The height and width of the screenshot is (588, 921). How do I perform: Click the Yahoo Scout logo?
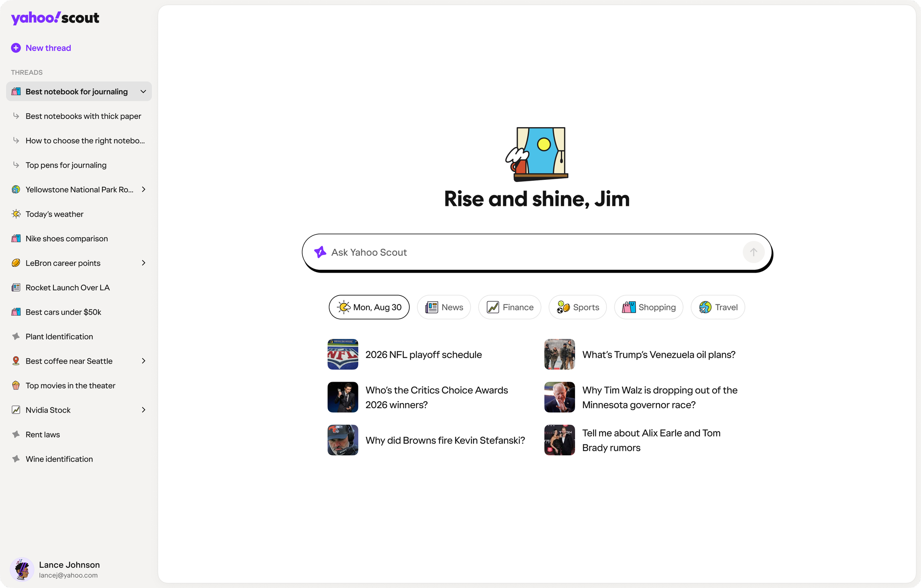(55, 18)
